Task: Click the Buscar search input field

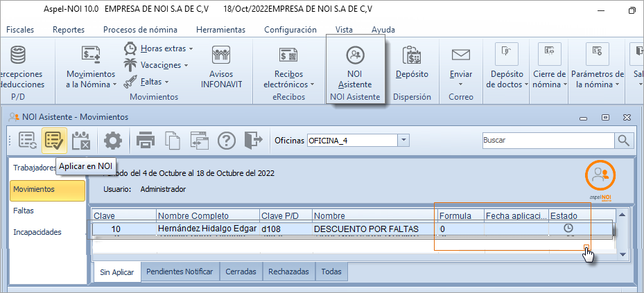Action: (x=546, y=141)
